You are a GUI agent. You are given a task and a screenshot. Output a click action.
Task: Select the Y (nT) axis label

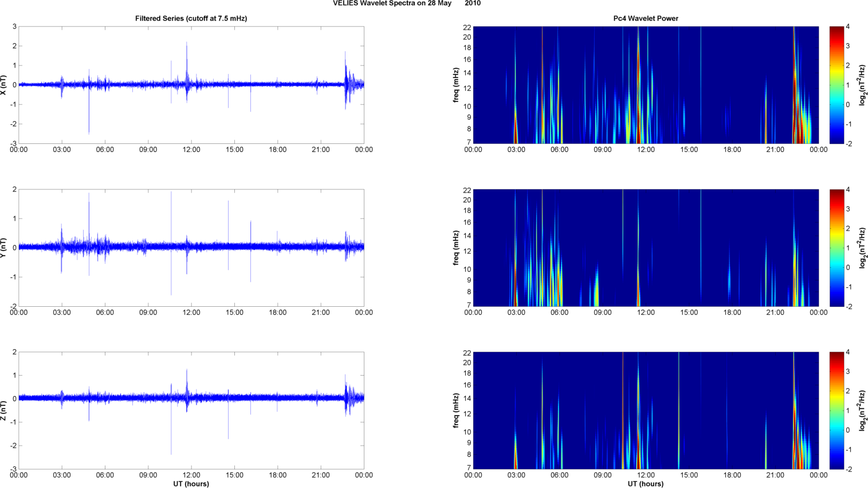[x=4, y=248]
